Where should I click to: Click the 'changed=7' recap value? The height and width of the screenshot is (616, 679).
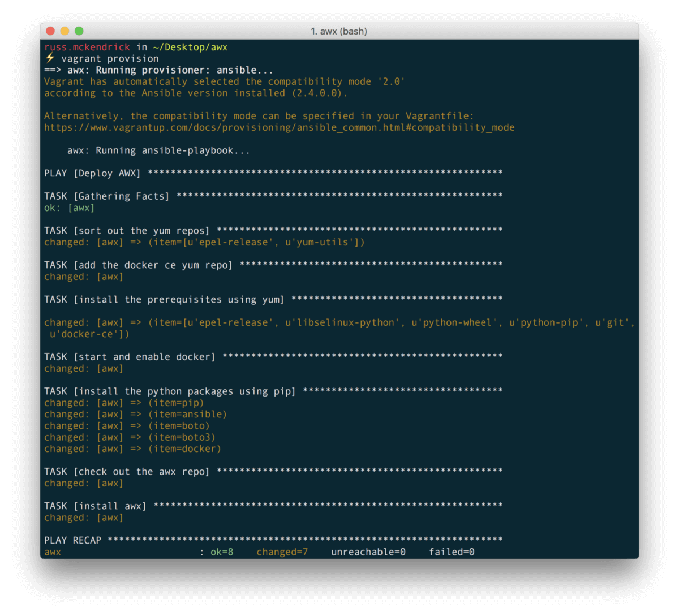[282, 552]
